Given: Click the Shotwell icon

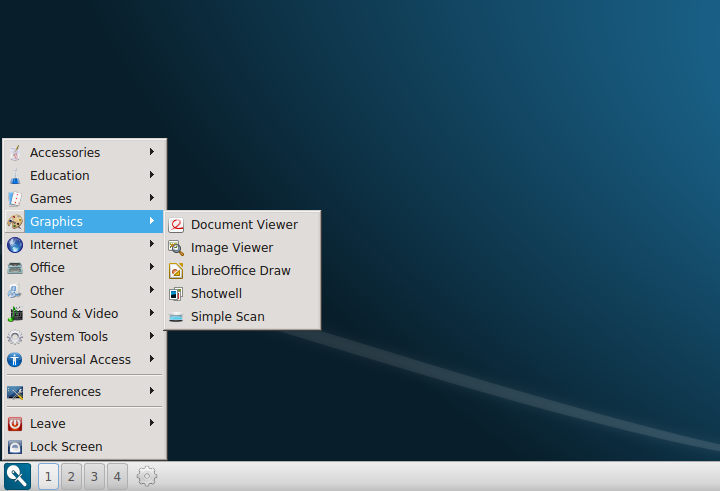Looking at the screenshot, I should [176, 293].
